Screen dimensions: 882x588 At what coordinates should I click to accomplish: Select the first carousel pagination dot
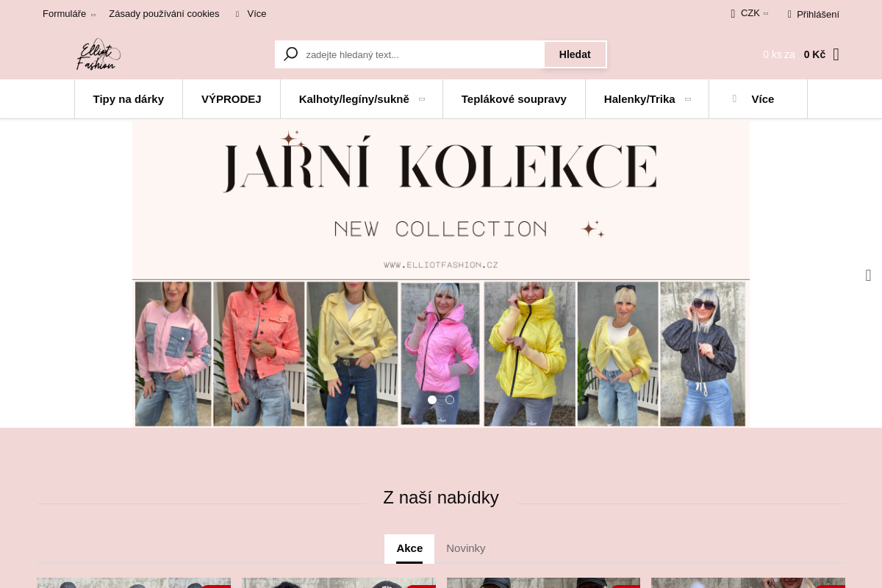pyautogui.click(x=431, y=400)
